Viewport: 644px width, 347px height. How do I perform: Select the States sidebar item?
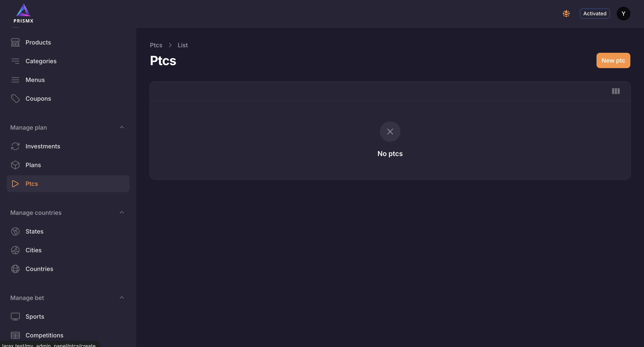pos(34,232)
